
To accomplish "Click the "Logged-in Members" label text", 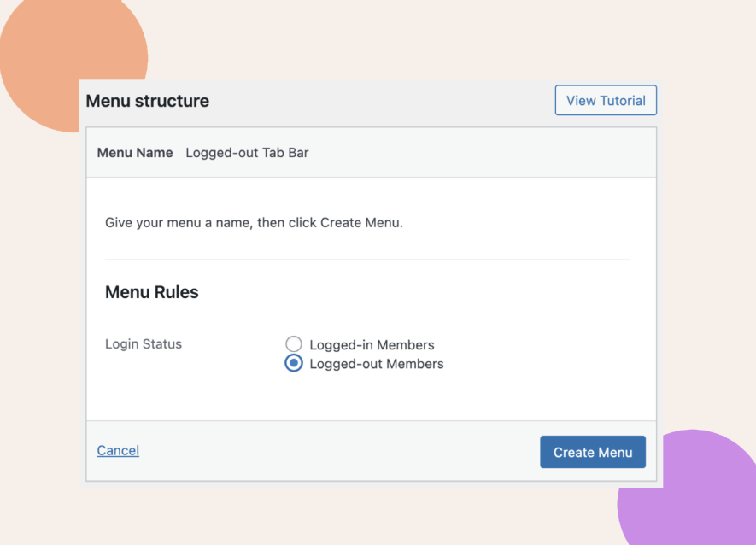I will 372,345.
